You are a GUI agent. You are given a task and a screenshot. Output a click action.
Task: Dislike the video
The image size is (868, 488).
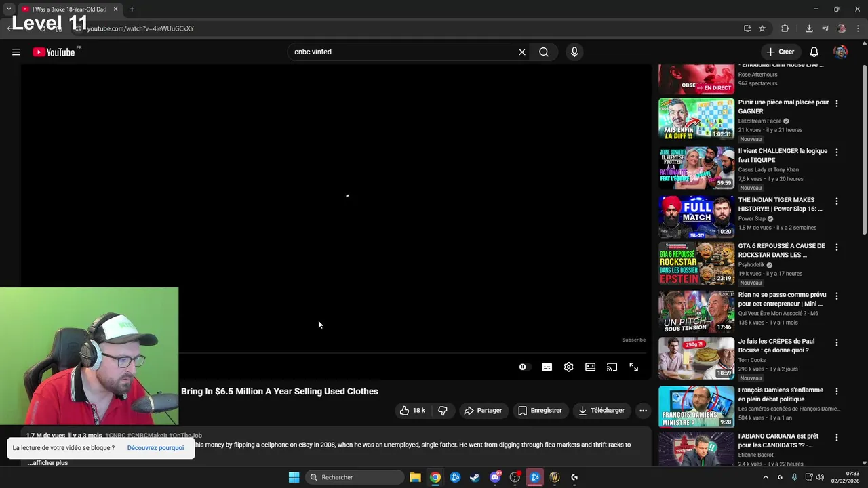tap(443, 410)
